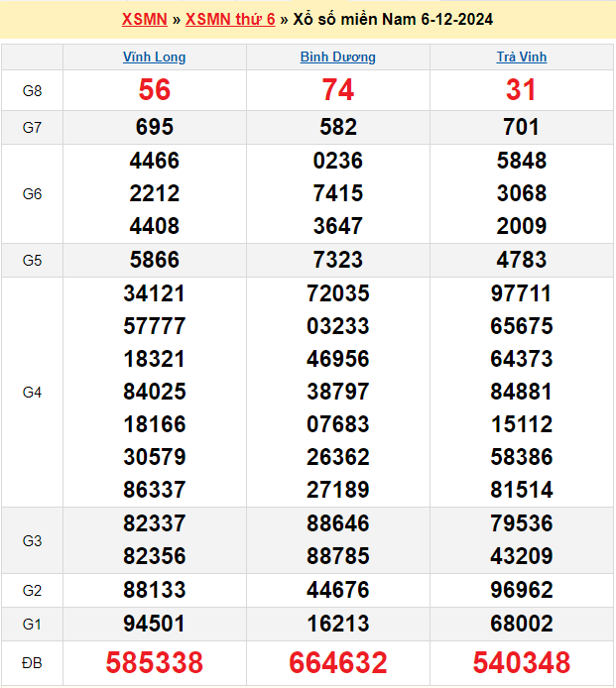This screenshot has width=616, height=688.
Task: Select Vĩnh Long G1 number 94501
Action: point(155,624)
